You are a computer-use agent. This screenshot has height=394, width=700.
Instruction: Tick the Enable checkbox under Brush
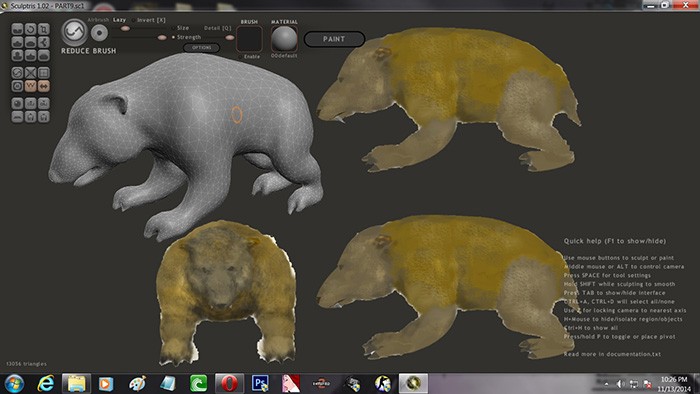(241, 57)
